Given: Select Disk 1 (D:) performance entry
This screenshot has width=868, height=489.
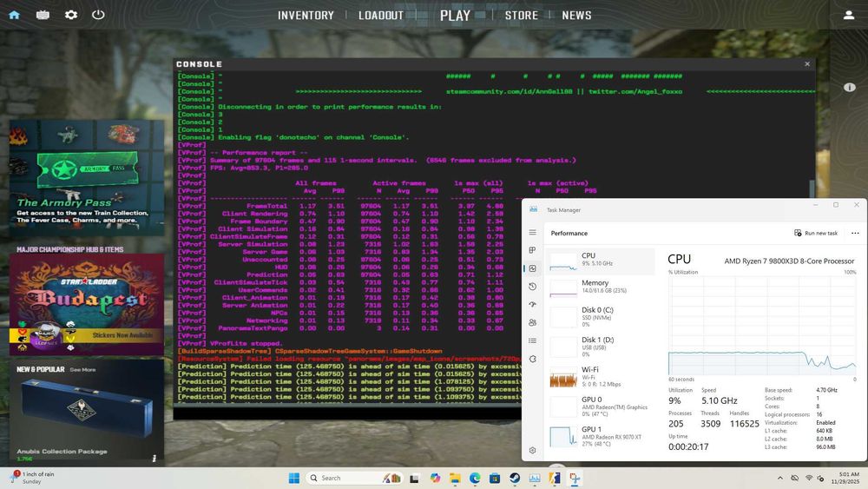Looking at the screenshot, I should [601, 347].
